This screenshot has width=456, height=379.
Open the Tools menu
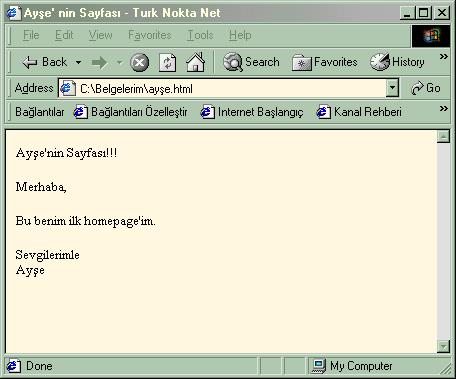(x=200, y=35)
